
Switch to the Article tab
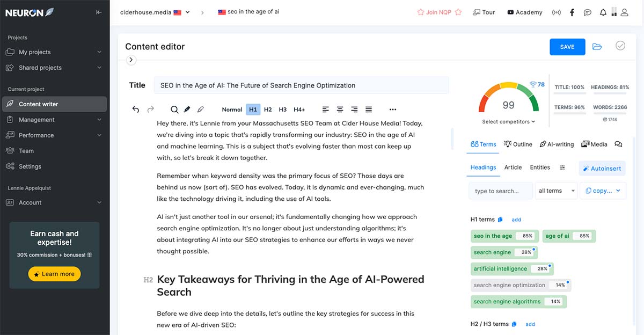tap(513, 167)
